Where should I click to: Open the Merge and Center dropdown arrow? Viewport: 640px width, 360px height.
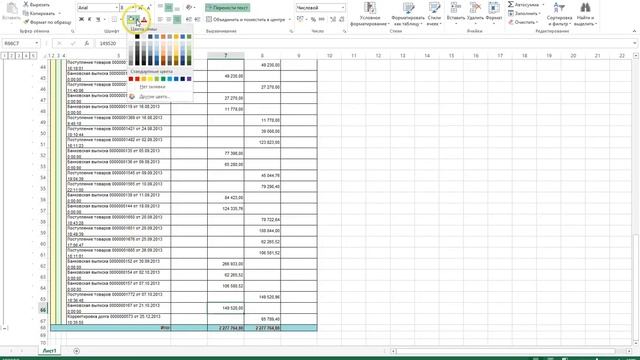pos(289,19)
